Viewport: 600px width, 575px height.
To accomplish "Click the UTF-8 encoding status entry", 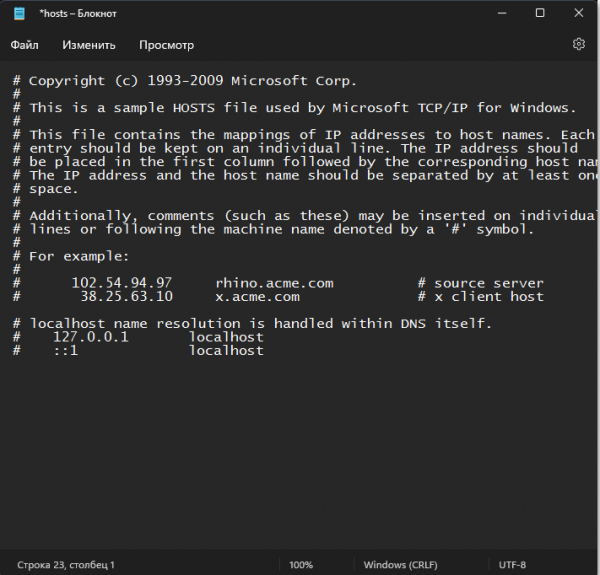I will [512, 565].
